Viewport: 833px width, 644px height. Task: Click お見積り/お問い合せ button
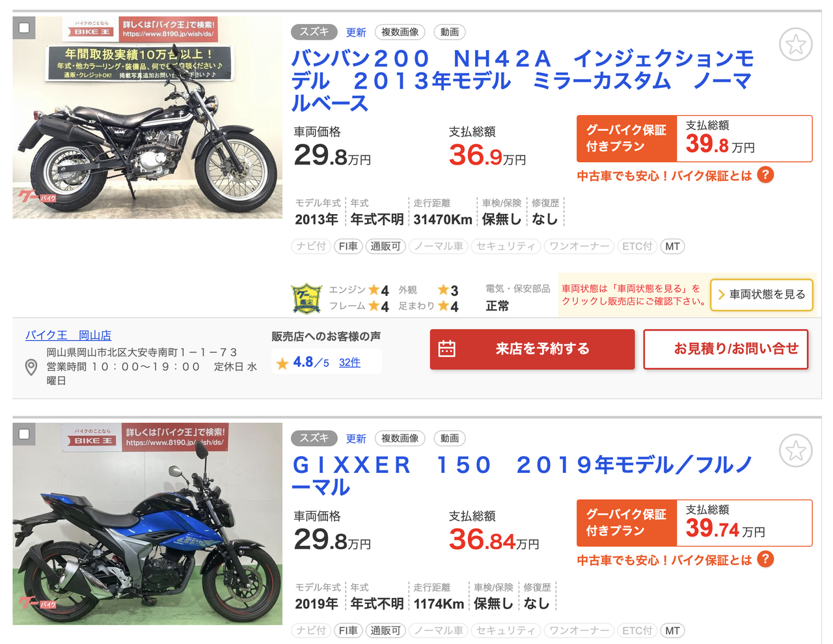pyautogui.click(x=726, y=349)
